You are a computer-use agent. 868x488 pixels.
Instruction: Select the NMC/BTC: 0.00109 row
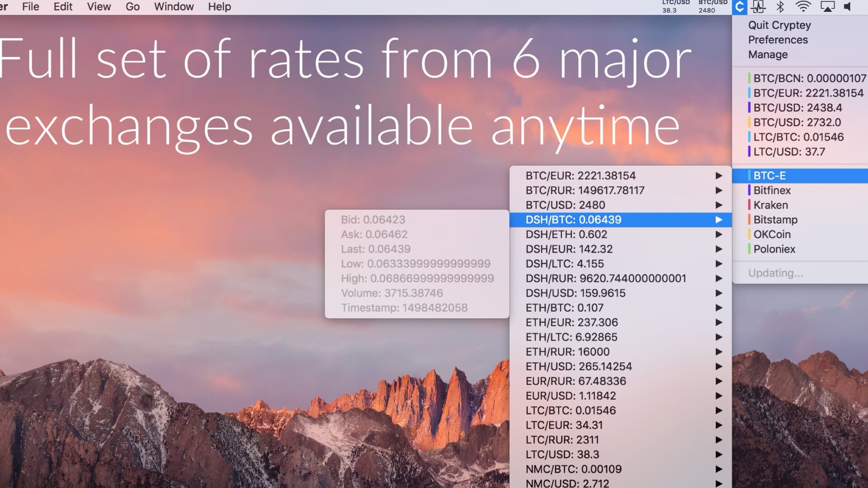pos(620,469)
